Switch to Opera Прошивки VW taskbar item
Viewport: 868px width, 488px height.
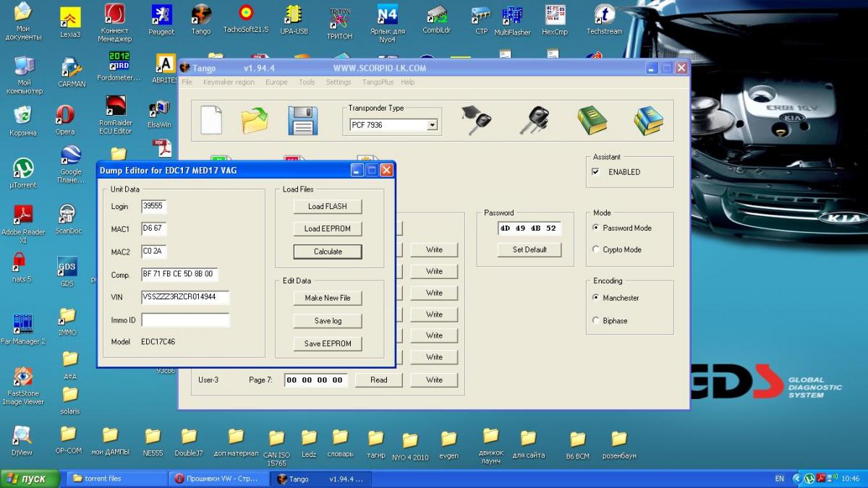(x=219, y=479)
